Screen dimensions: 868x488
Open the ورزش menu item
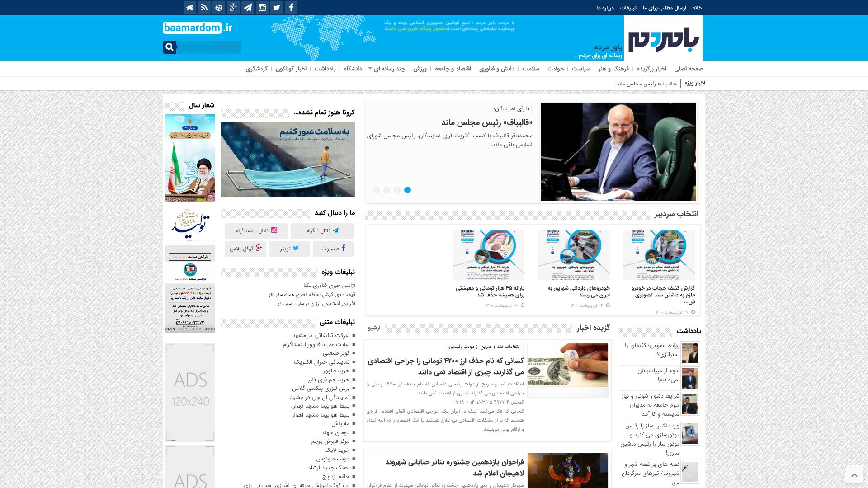point(420,69)
